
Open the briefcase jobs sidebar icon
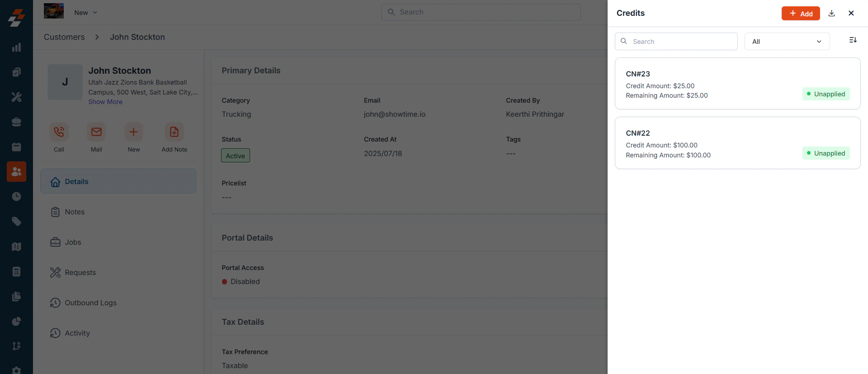coord(16,122)
